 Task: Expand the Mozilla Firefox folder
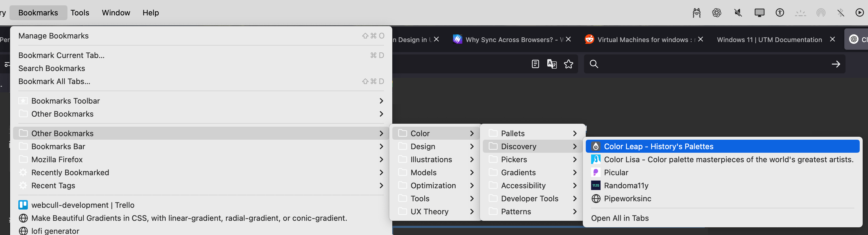[201, 160]
